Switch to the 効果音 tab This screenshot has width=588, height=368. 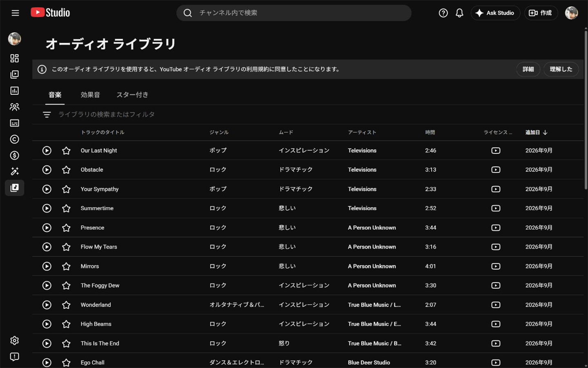[x=90, y=95]
